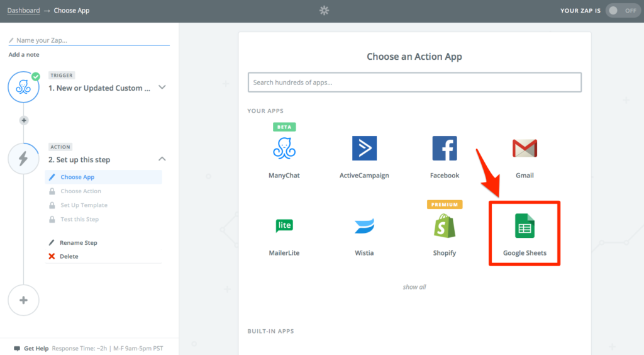Click the pencil icon beside Rename Step
Image resolution: width=644 pixels, height=355 pixels.
coord(52,242)
